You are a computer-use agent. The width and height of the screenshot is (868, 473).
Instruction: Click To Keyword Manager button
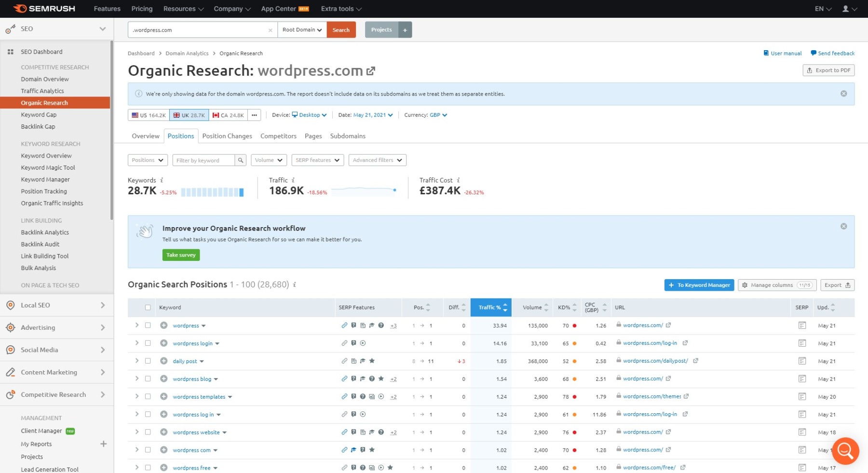(699, 285)
